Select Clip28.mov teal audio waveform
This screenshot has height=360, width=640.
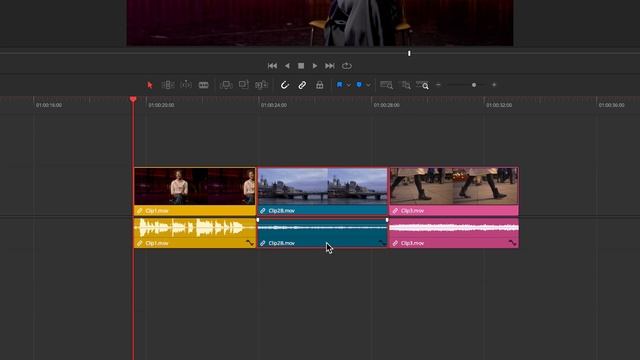click(x=322, y=228)
